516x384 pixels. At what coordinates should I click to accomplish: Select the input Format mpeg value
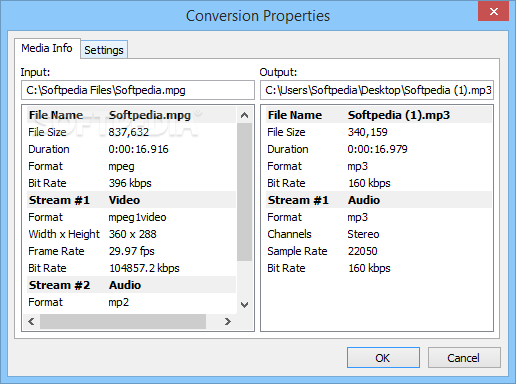(x=121, y=166)
